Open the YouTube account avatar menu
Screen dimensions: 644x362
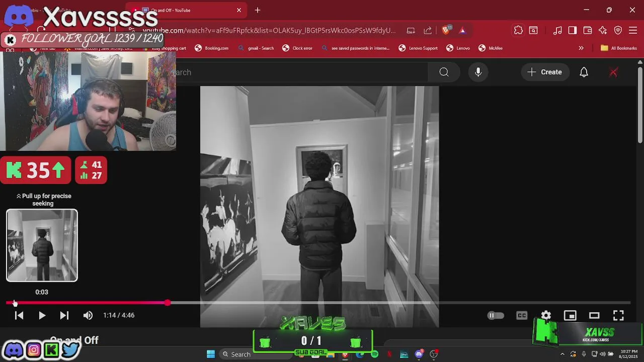coord(613,72)
